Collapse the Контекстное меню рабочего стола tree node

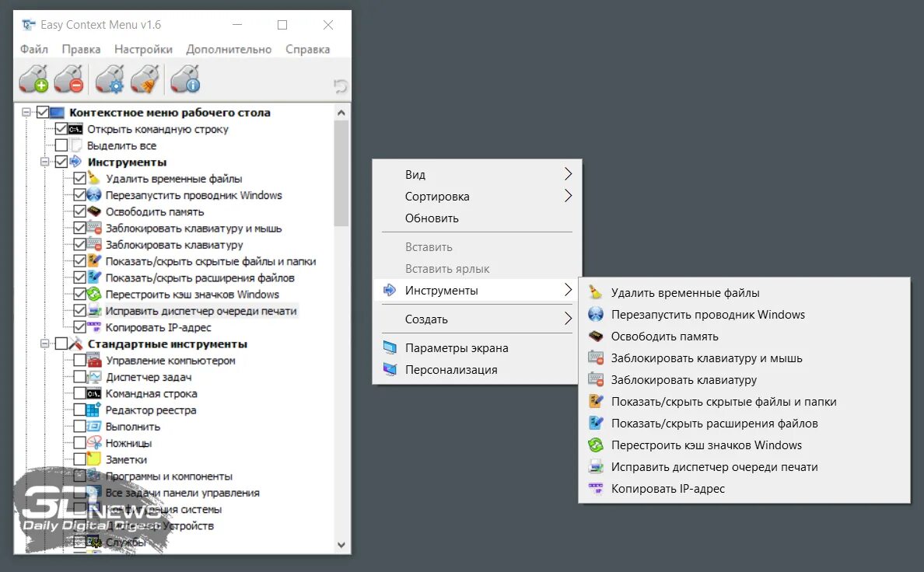[26, 112]
